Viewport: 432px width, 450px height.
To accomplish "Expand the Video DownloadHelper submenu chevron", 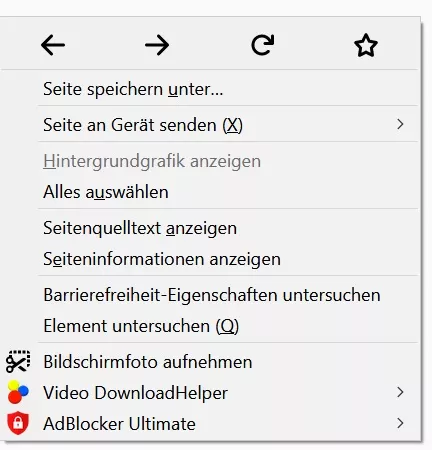I will [400, 392].
